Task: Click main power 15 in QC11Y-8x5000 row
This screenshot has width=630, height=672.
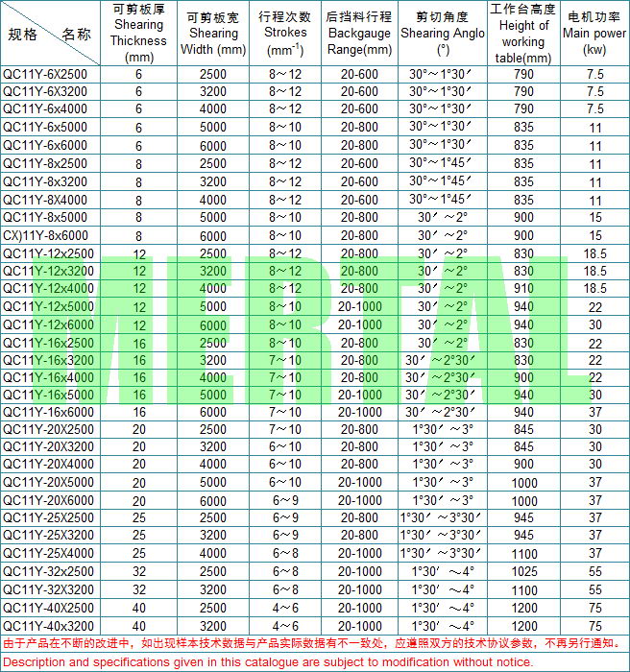Action: pyautogui.click(x=594, y=217)
